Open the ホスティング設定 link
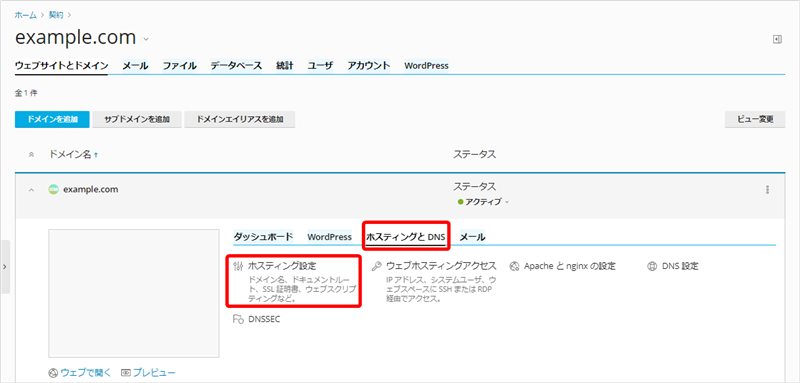This screenshot has height=383, width=800. pos(282,266)
